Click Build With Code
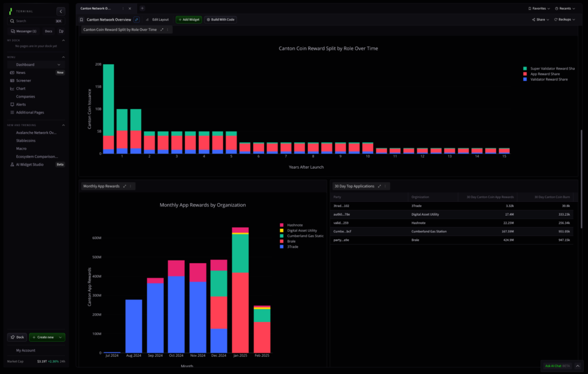This screenshot has width=588, height=374. [220, 20]
